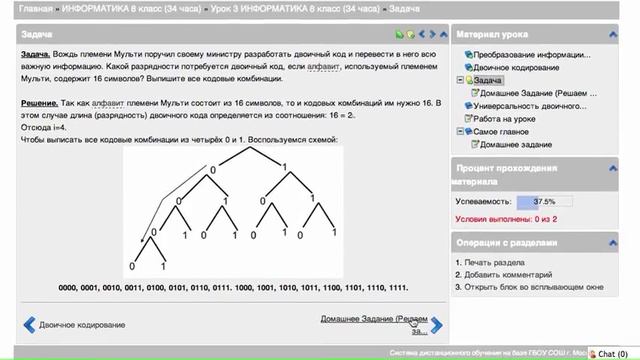Open next page link Домашнее Задание (Решаем за...
The width and height of the screenshot is (640, 360).
point(374,324)
